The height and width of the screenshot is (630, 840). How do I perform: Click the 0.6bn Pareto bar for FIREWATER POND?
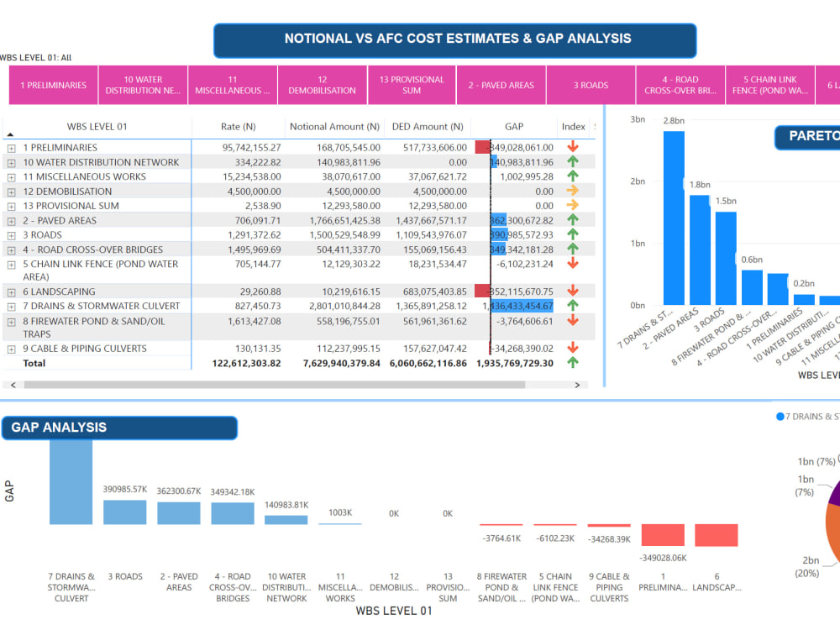point(752,287)
